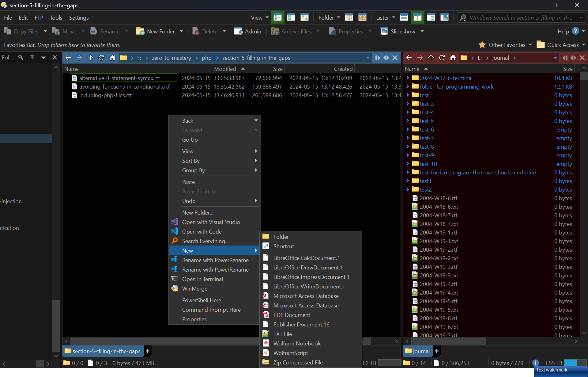The image size is (588, 377).
Task: Go up one level in left pane
Action: click(90, 58)
